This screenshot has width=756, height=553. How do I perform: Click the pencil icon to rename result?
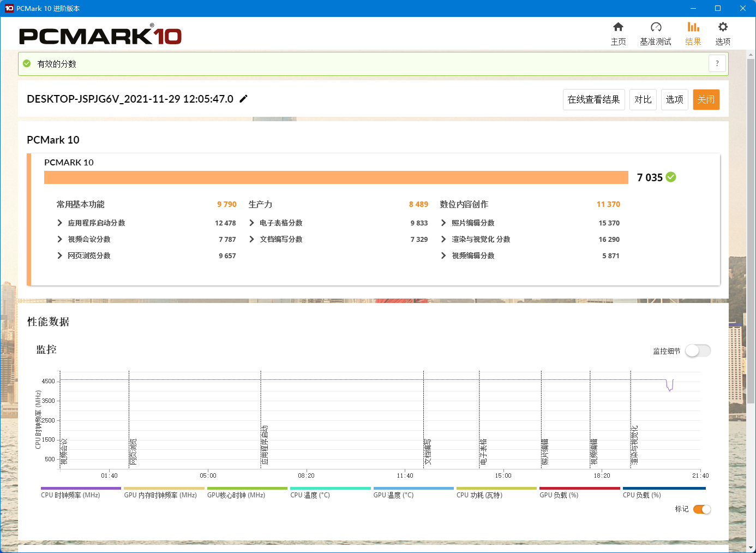(x=244, y=99)
